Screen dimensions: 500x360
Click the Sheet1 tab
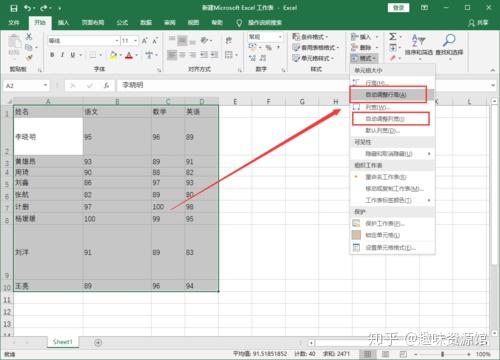pyautogui.click(x=62, y=342)
